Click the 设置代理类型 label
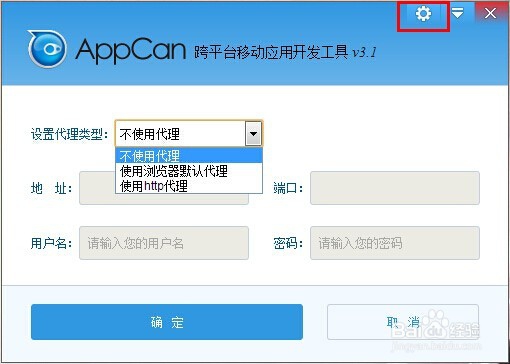The width and height of the screenshot is (510, 364). pos(70,134)
